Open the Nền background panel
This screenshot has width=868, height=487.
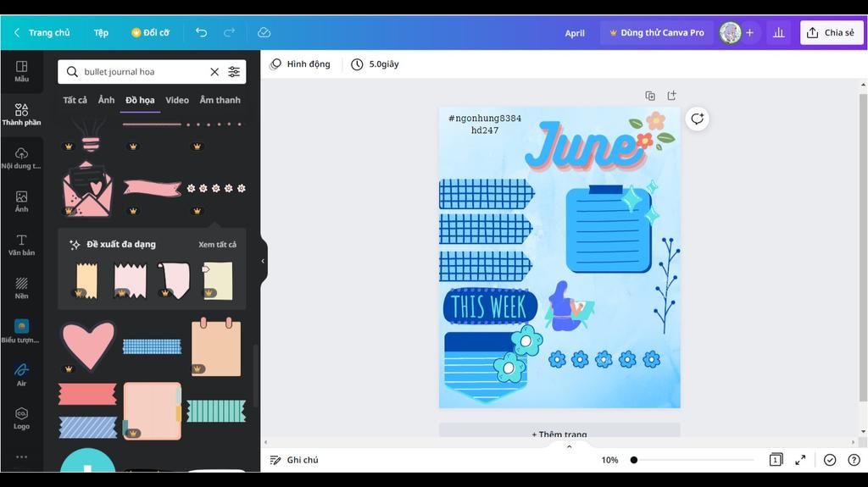coord(21,288)
